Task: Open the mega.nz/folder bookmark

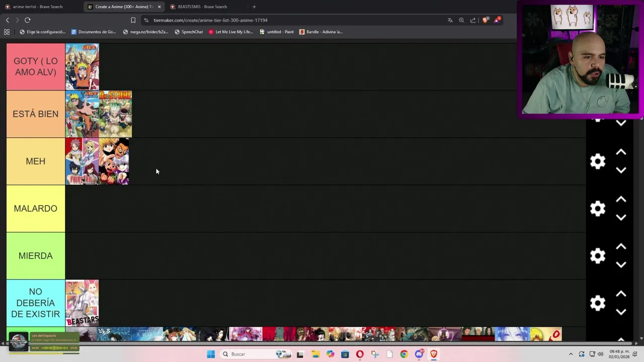Action: tap(145, 32)
